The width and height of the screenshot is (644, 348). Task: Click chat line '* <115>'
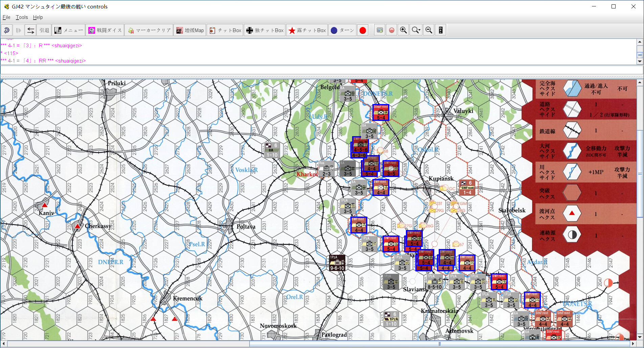tap(9, 53)
